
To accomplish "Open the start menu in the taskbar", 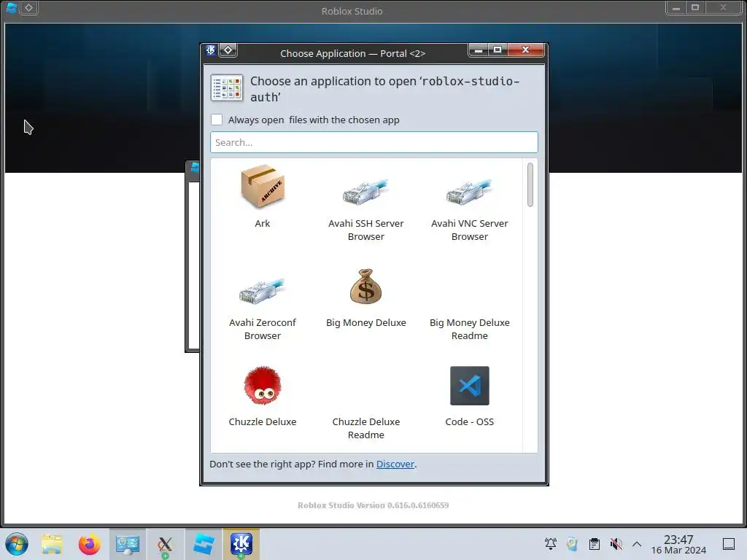I will click(x=17, y=544).
